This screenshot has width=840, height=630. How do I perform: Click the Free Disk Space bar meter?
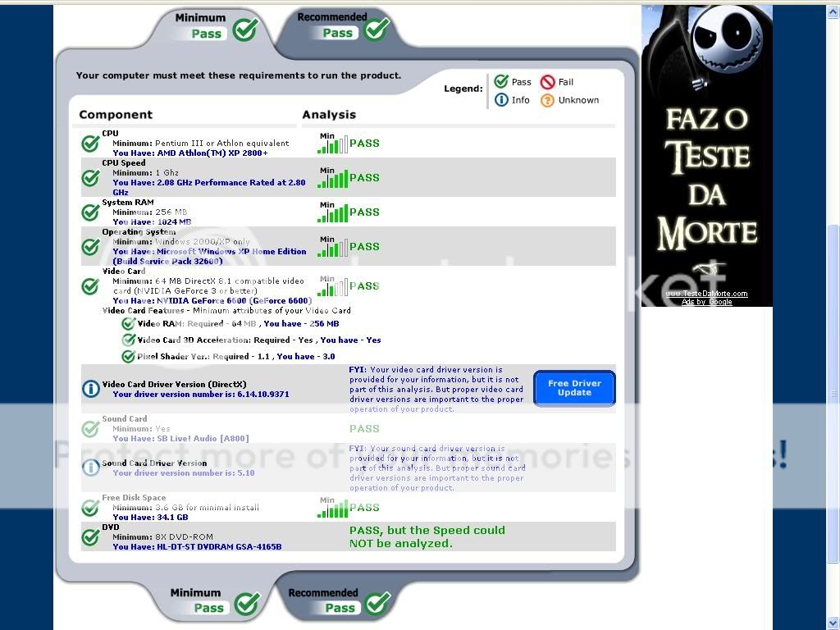tap(333, 508)
